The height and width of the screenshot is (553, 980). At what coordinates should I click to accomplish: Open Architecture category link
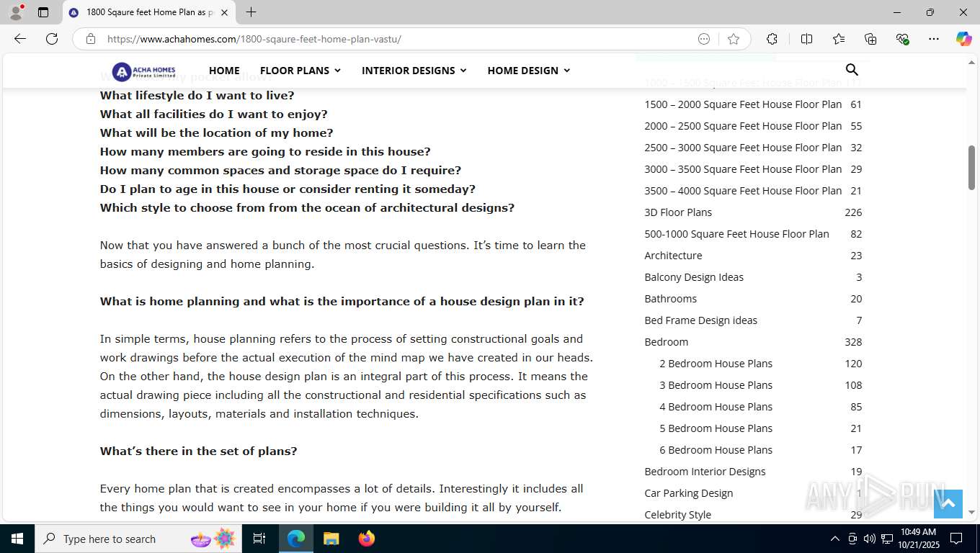pos(673,256)
